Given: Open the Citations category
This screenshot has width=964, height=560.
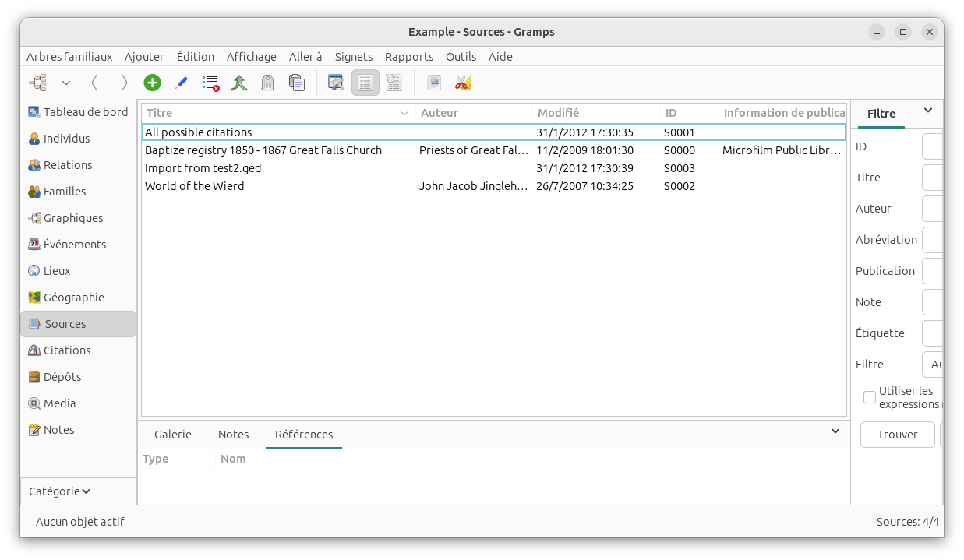Looking at the screenshot, I should (x=78, y=350).
